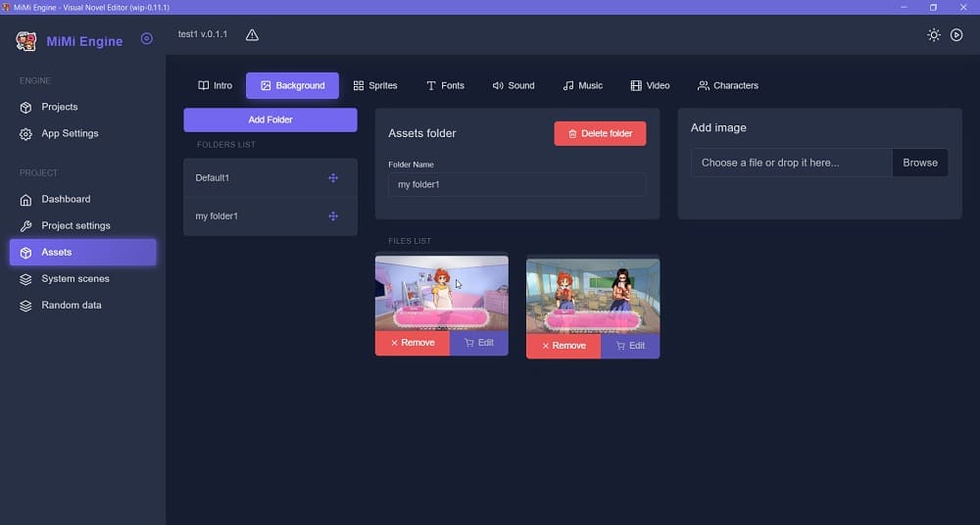The height and width of the screenshot is (525, 980).
Task: Open the Intro assets tab
Action: tap(215, 86)
